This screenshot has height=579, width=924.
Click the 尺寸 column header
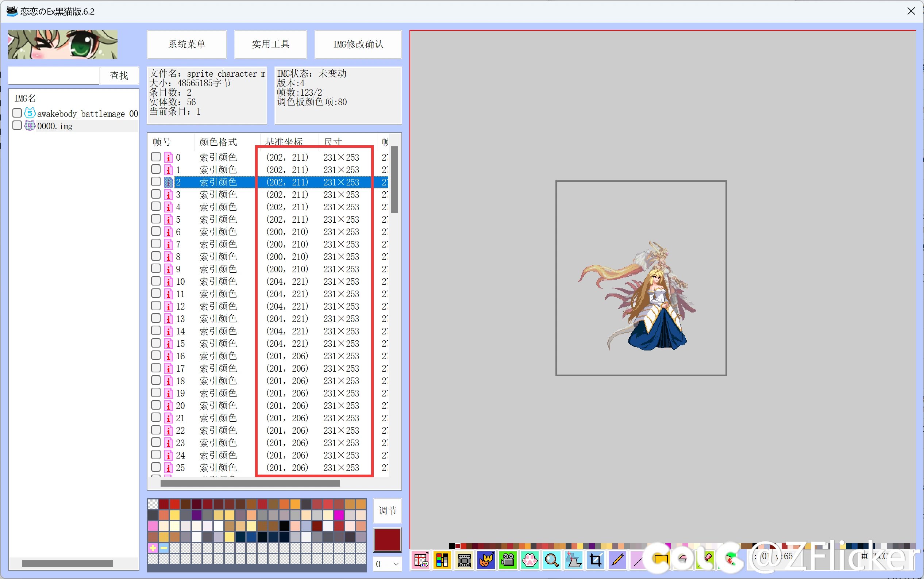[x=347, y=142]
